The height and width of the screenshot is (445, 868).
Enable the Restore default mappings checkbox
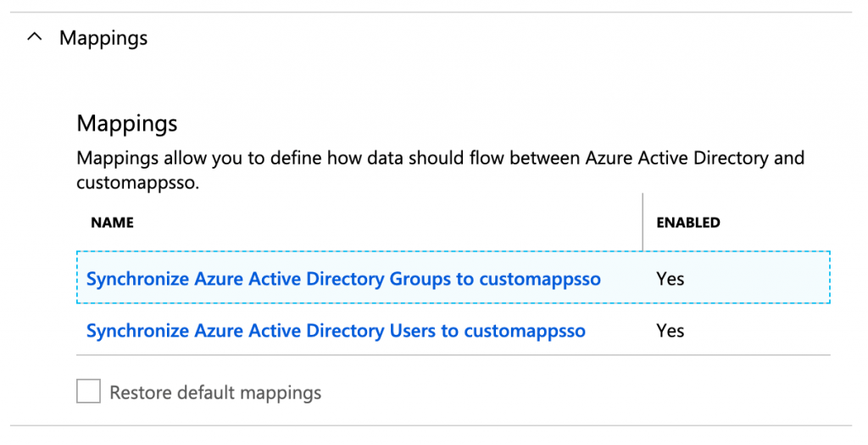coord(88,392)
